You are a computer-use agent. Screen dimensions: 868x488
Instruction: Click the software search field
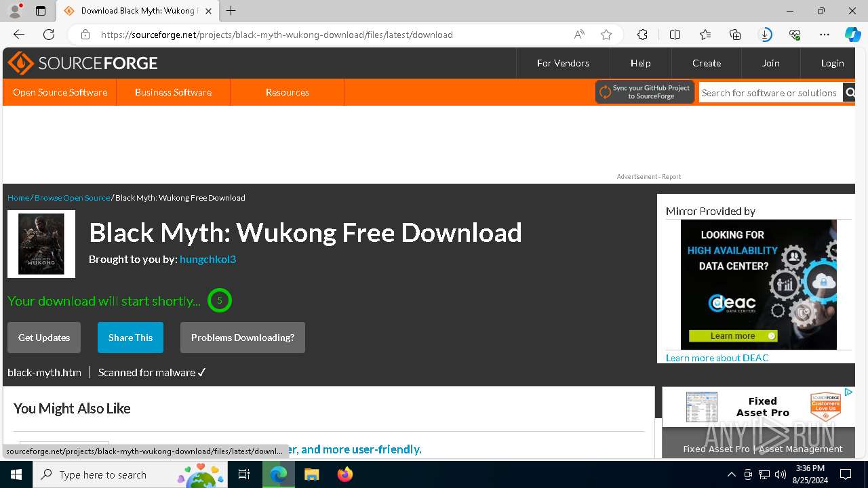tap(770, 93)
